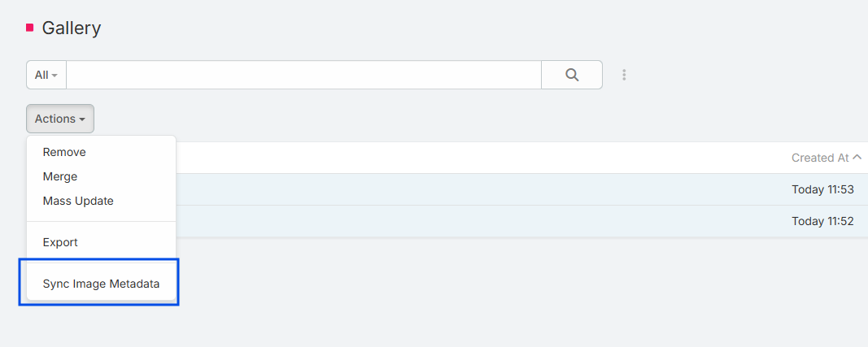Run Sync Image Metadata action
Image resolution: width=868 pixels, height=347 pixels.
[101, 284]
